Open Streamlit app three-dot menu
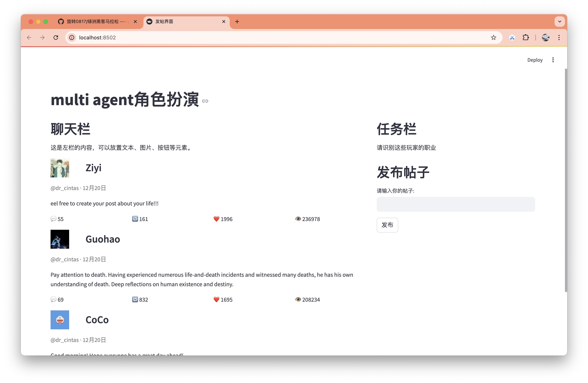588x383 pixels. (x=553, y=60)
